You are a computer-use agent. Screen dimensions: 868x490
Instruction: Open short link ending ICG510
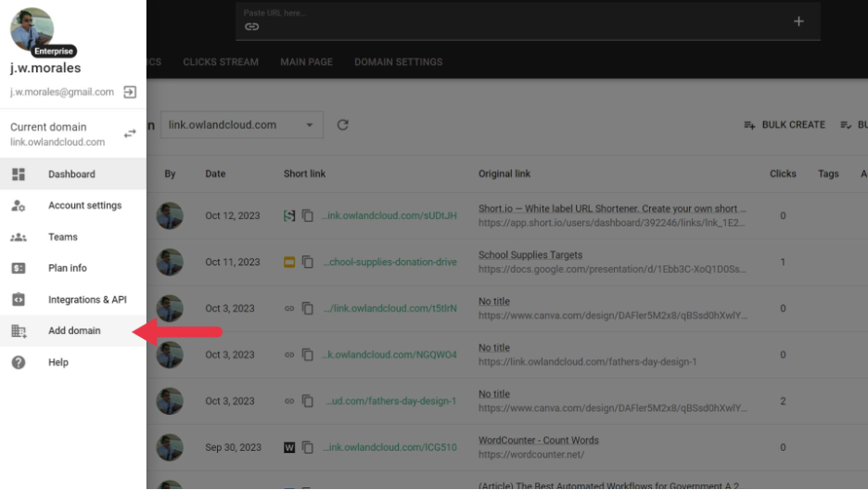389,447
